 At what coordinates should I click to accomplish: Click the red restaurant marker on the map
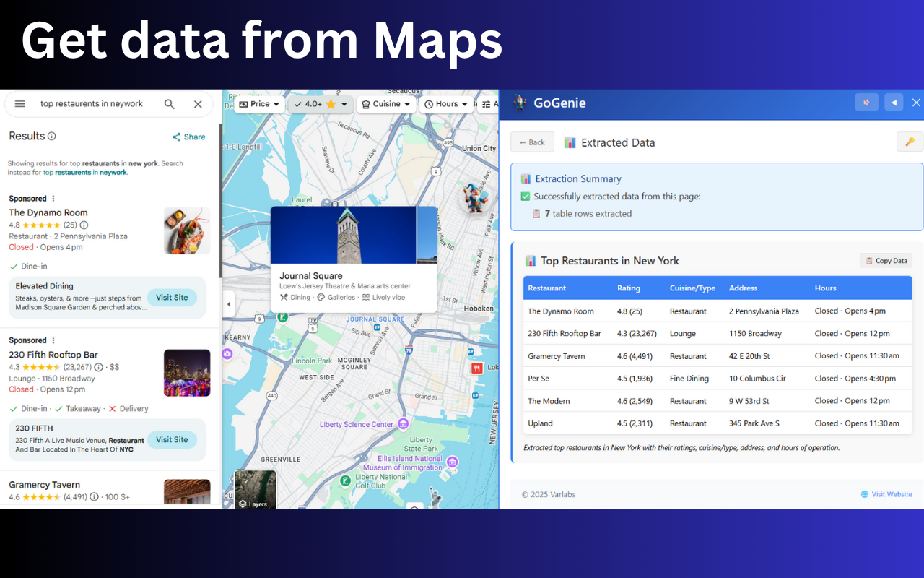click(x=476, y=368)
